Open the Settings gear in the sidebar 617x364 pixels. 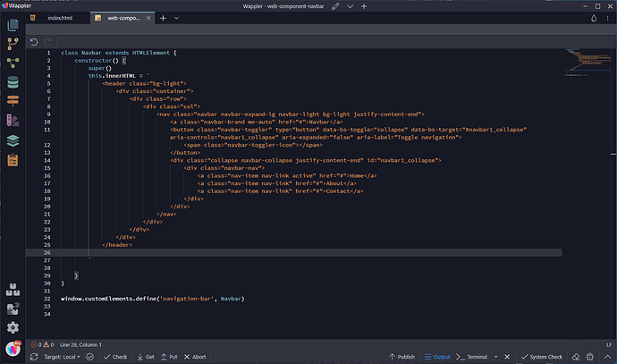(13, 327)
